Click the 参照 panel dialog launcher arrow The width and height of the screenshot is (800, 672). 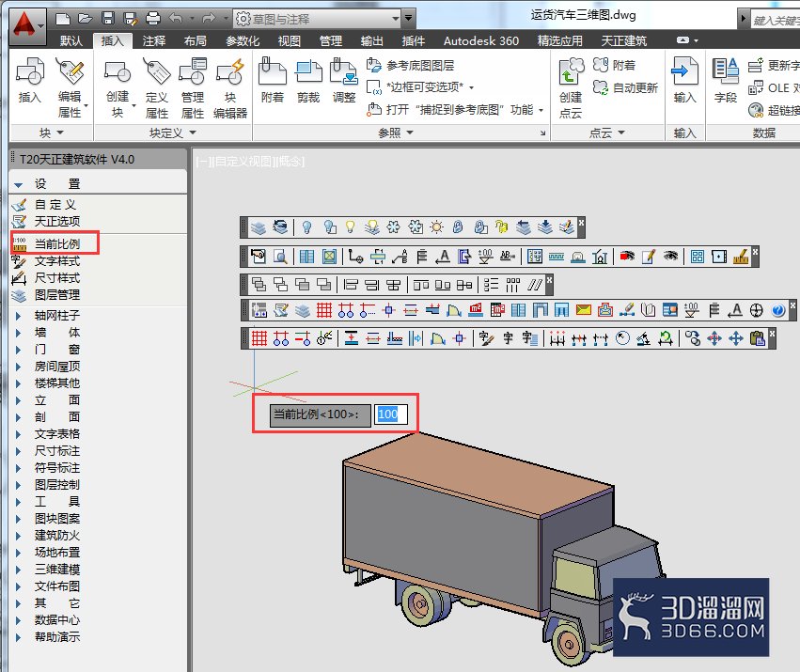click(x=542, y=133)
